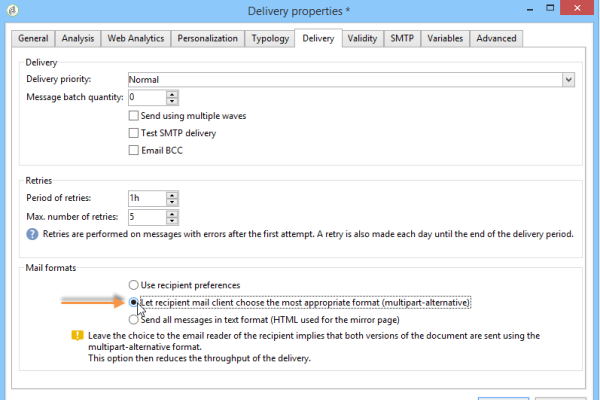Click the Period of retries input field
Viewport: 600px width, 400px height.
[x=146, y=198]
